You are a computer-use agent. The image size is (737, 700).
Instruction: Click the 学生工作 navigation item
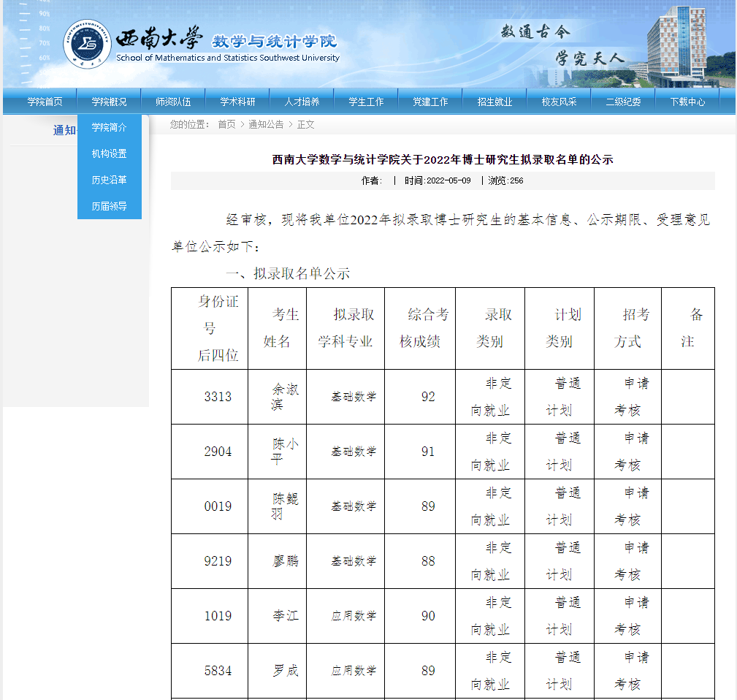coord(366,102)
